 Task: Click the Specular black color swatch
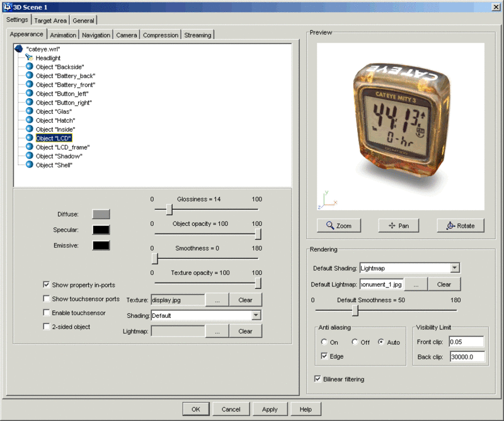click(101, 230)
